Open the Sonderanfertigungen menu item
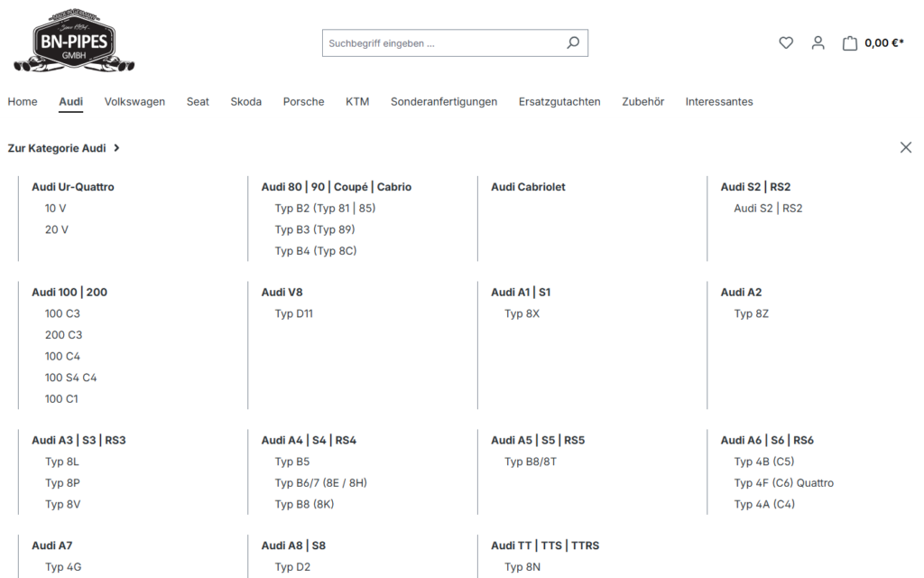Viewport: 924px width, 578px height. (x=444, y=101)
